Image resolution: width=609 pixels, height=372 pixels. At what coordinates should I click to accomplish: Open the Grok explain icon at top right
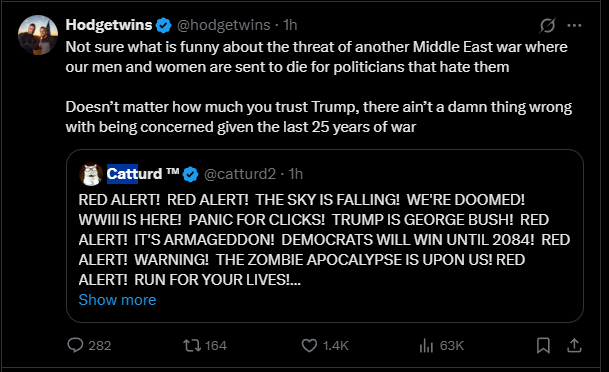tap(547, 26)
